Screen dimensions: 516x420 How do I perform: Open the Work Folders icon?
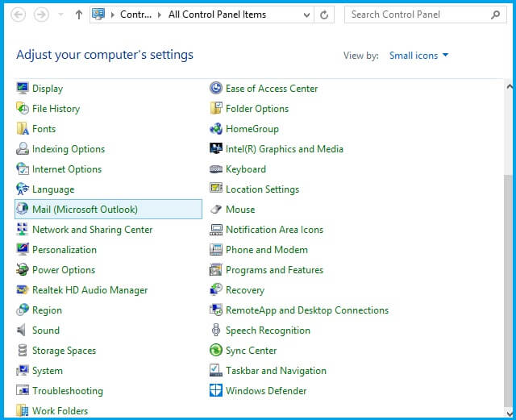coord(23,410)
